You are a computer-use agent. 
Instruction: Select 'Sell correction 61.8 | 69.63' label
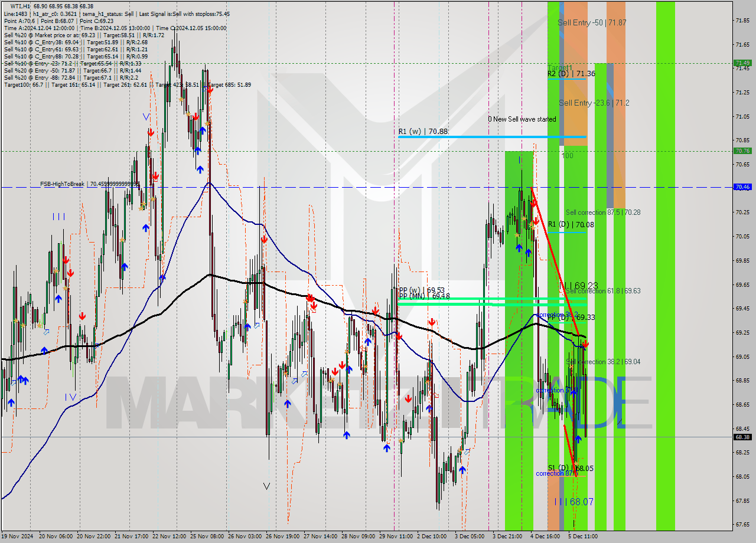[x=603, y=291]
